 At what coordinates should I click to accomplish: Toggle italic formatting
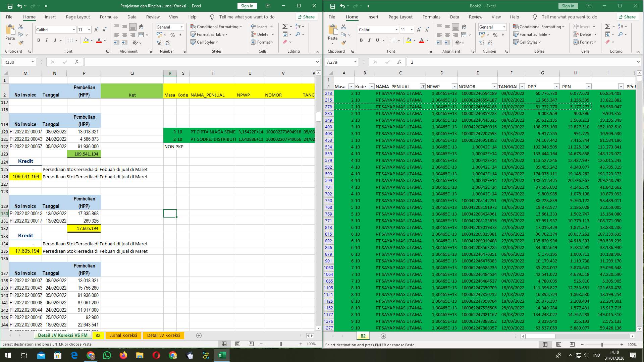[47, 40]
